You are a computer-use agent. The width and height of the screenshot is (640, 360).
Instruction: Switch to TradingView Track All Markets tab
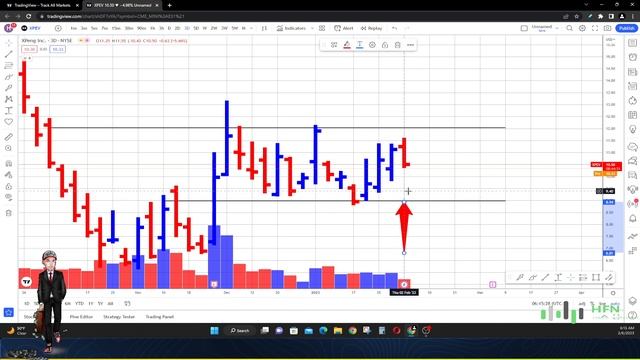pyautogui.click(x=42, y=5)
